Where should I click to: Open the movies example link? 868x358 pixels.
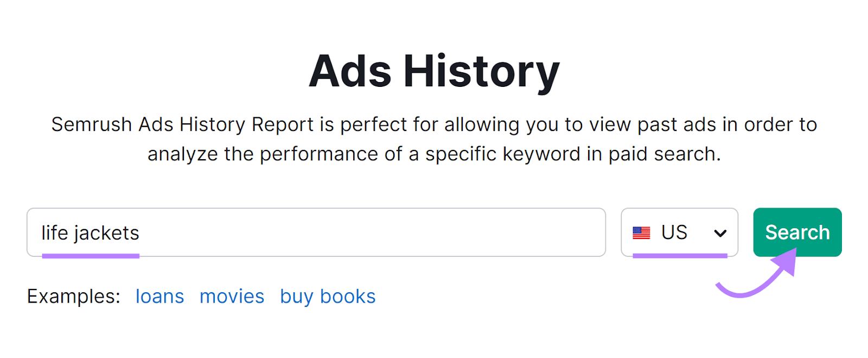[232, 296]
